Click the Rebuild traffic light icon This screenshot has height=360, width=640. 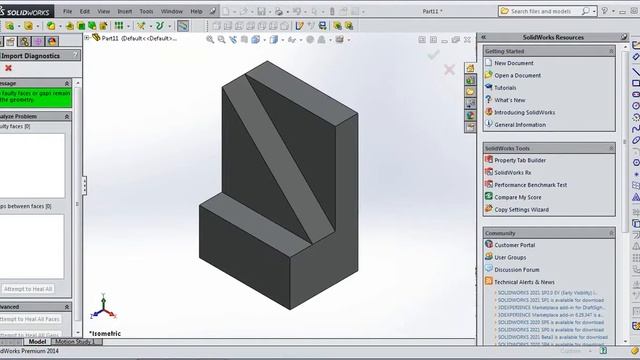point(332,11)
